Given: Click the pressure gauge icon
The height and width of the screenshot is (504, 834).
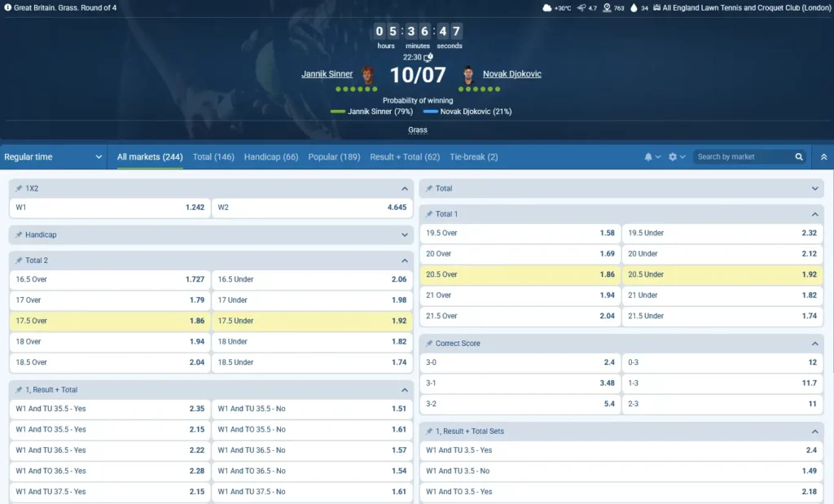Looking at the screenshot, I should (x=607, y=8).
